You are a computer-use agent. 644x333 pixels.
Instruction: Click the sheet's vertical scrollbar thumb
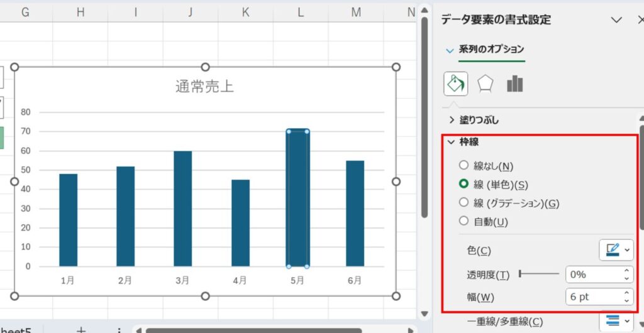(425, 117)
